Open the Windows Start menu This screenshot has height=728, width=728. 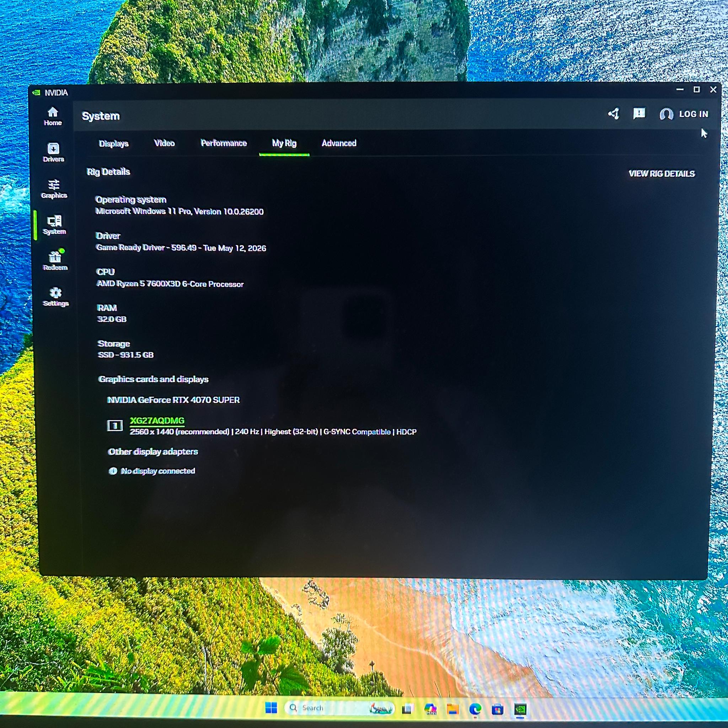click(x=271, y=708)
